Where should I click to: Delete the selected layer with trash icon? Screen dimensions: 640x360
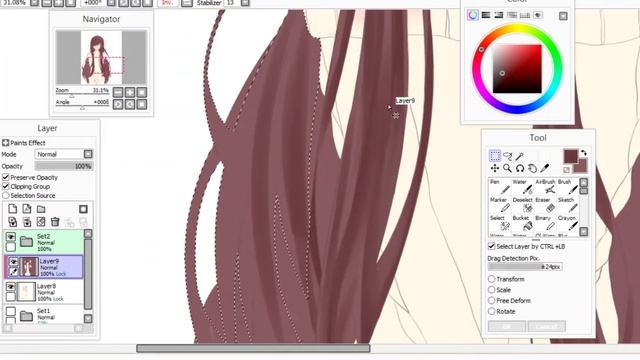[x=55, y=222]
